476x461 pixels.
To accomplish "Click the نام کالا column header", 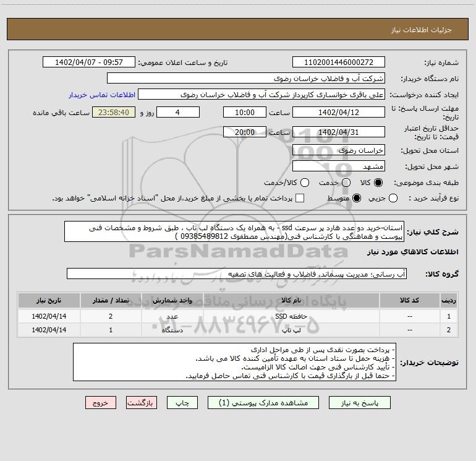I will tap(291, 301).
